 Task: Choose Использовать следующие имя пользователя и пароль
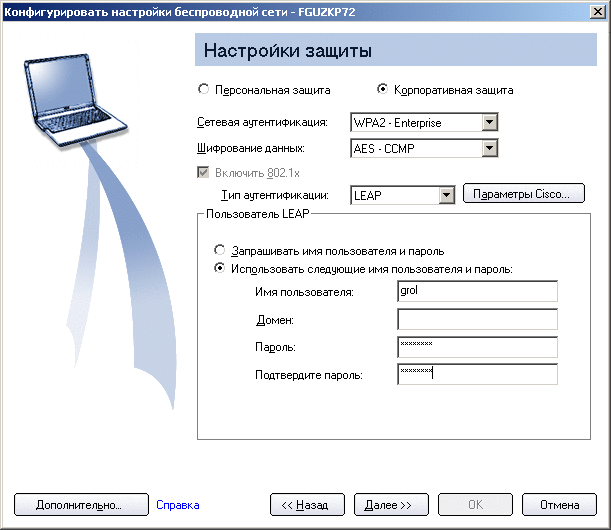pyautogui.click(x=220, y=269)
